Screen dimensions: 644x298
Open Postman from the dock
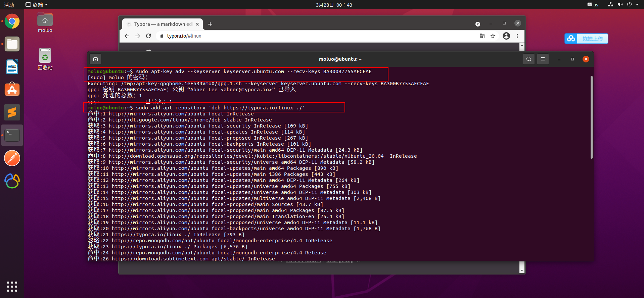(12, 158)
